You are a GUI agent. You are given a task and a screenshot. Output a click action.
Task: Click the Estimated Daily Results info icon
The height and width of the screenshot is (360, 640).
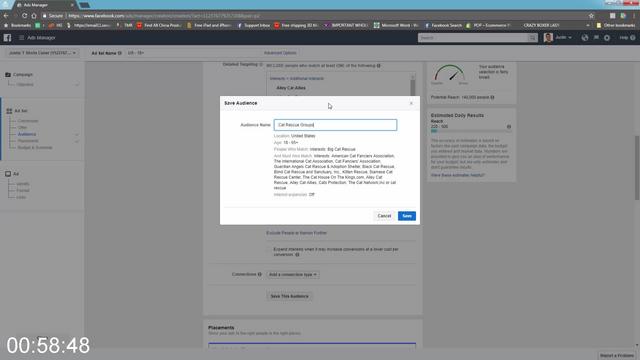(x=509, y=127)
